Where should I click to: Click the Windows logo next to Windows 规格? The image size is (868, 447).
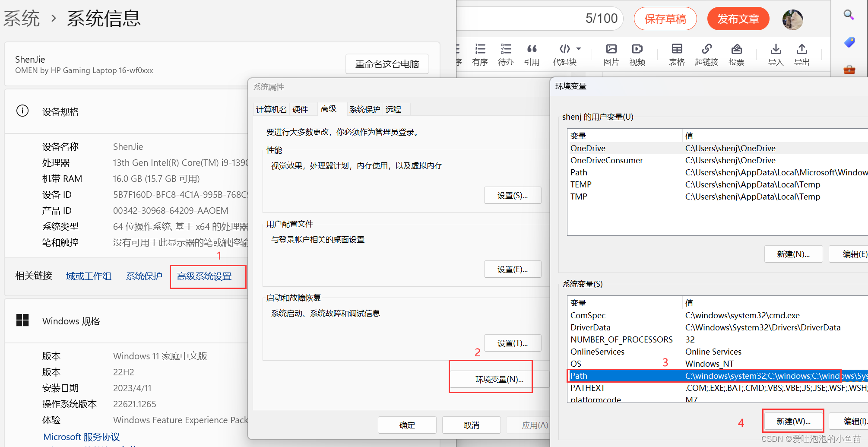click(22, 320)
